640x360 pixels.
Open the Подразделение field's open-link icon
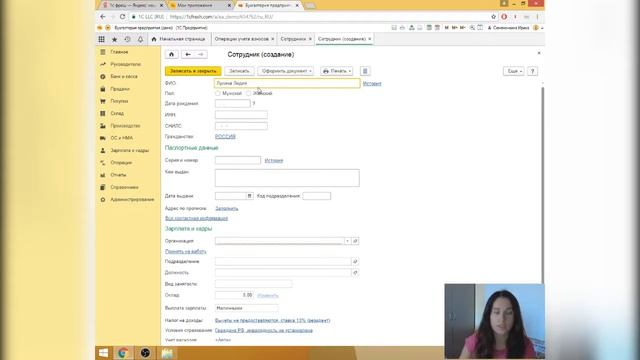[355, 261]
